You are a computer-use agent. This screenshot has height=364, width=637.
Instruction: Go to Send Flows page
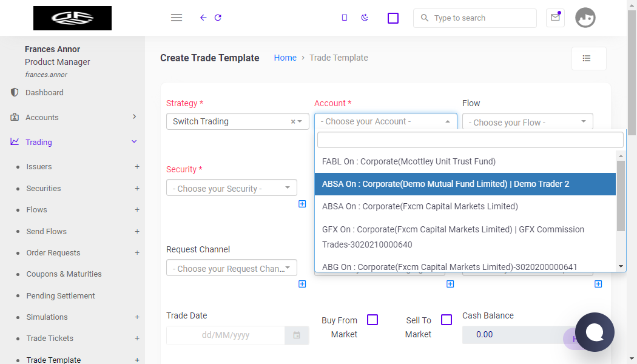[46, 232]
